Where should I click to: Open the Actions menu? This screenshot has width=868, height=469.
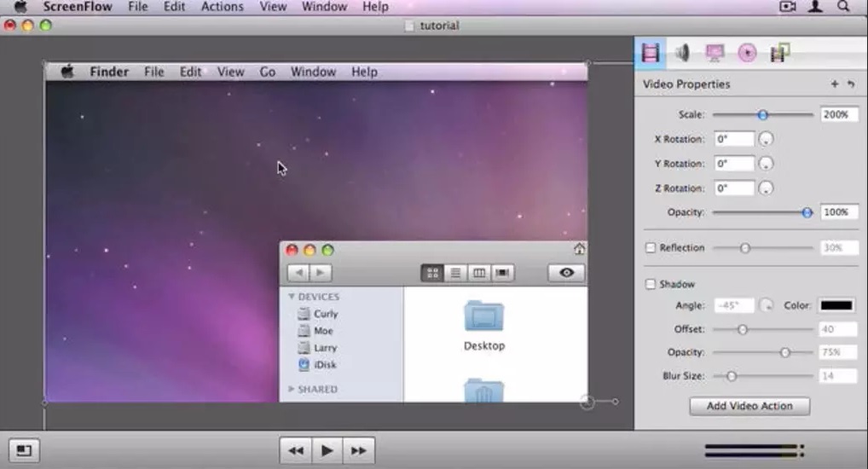222,7
